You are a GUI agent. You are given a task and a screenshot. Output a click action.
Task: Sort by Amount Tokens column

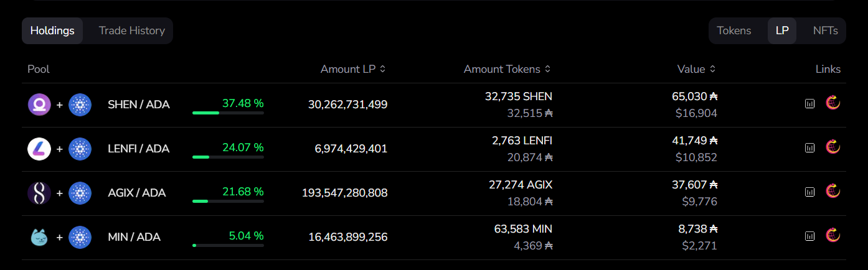coord(507,69)
